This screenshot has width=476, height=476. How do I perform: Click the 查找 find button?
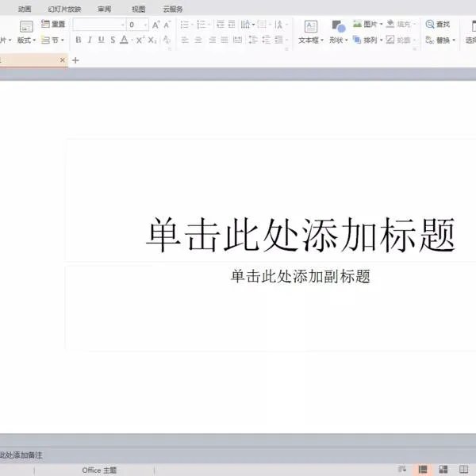(x=437, y=24)
